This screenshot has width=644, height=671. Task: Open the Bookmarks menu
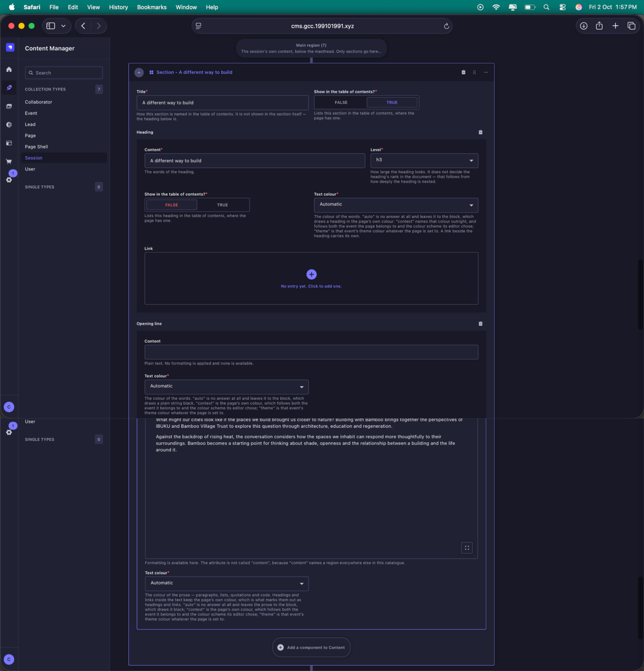tap(152, 7)
